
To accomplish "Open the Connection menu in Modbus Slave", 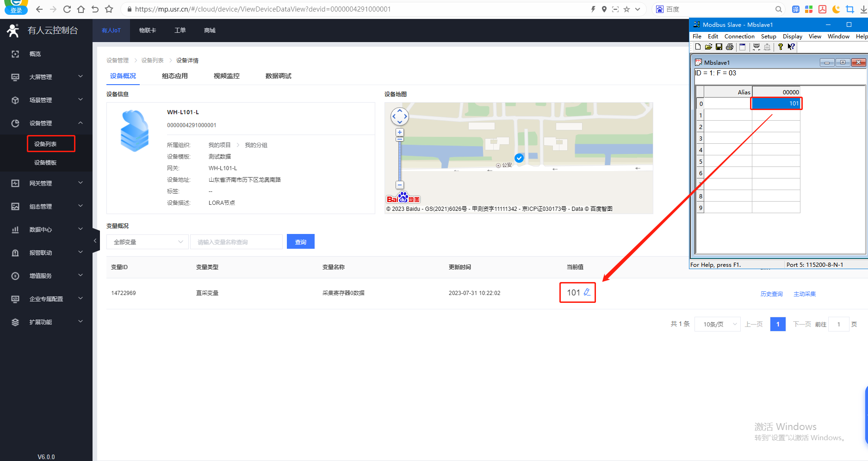I will tap(739, 36).
